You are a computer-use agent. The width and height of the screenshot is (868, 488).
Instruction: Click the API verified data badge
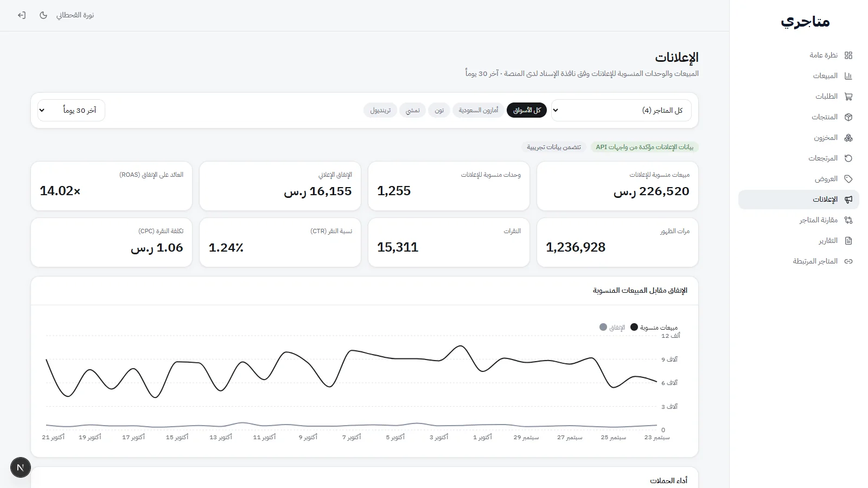pyautogui.click(x=644, y=147)
